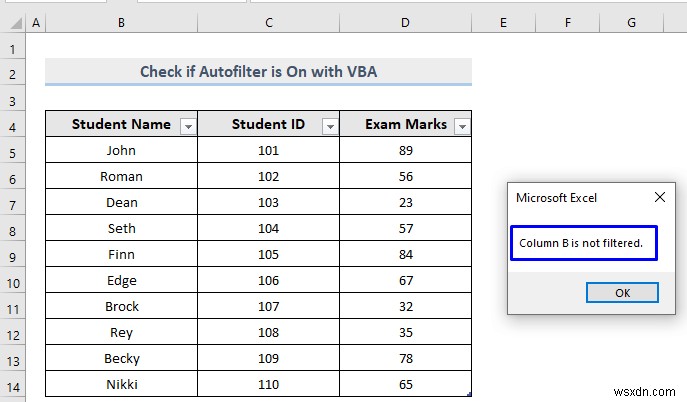The image size is (687, 402).
Task: Select Exam Marks cell '23'
Action: coord(405,202)
